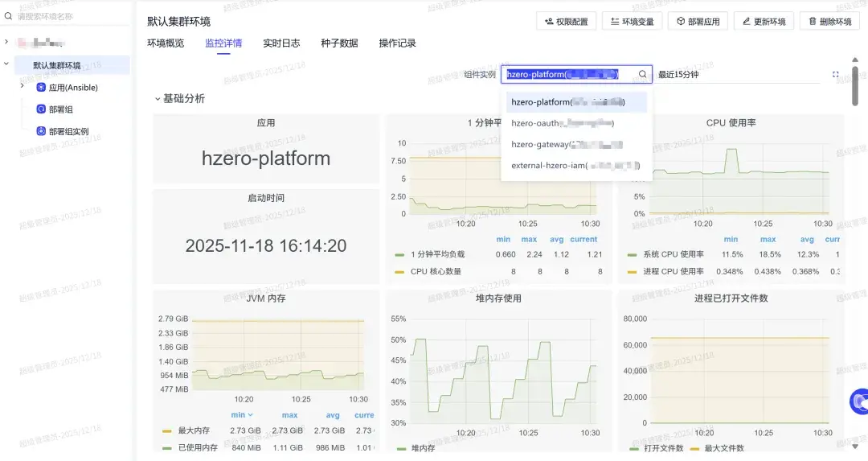Open 应用(Ansible) in the sidebar

[73, 88]
